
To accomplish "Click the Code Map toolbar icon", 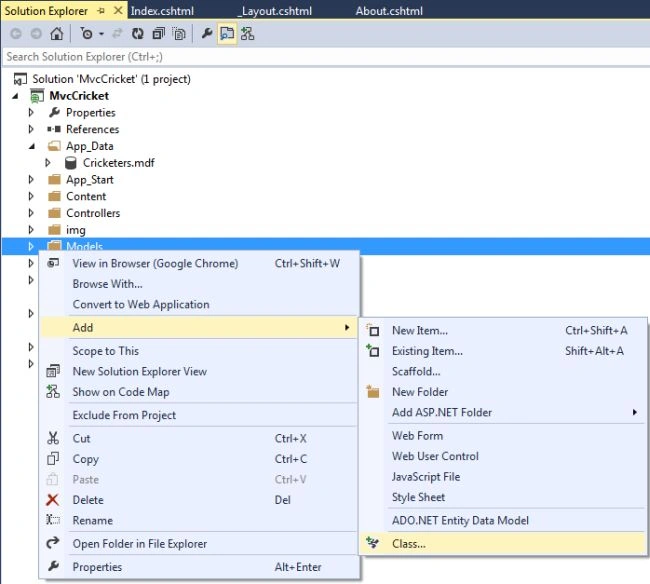I will click(x=247, y=34).
